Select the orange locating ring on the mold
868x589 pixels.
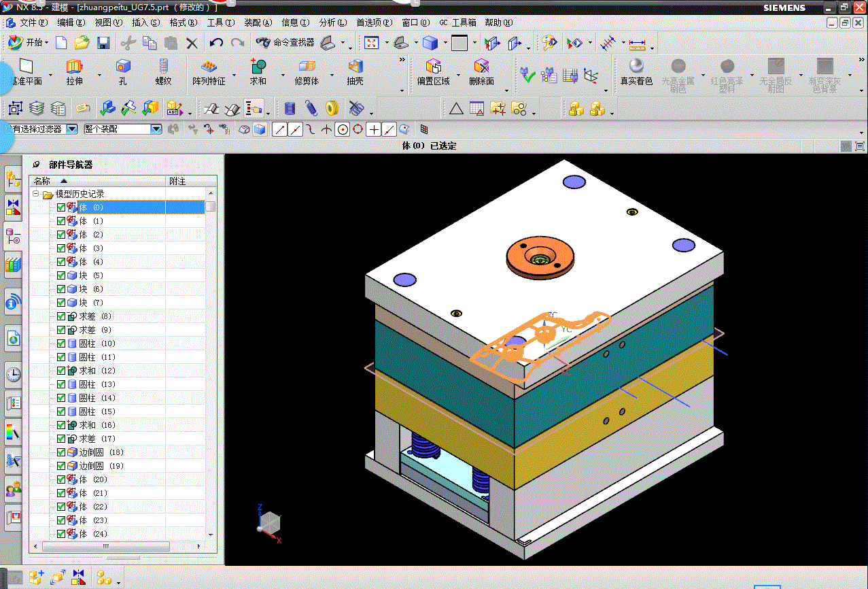539,258
